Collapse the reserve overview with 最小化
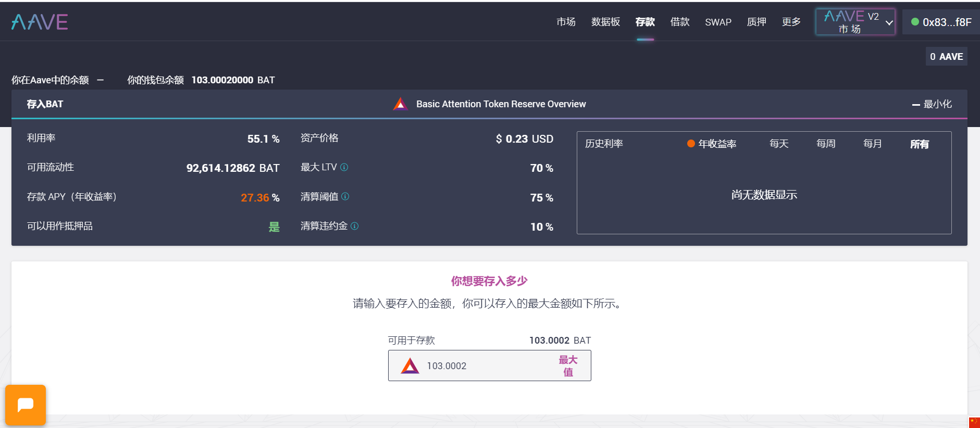Screen dimensions: 980x428 (x=932, y=104)
